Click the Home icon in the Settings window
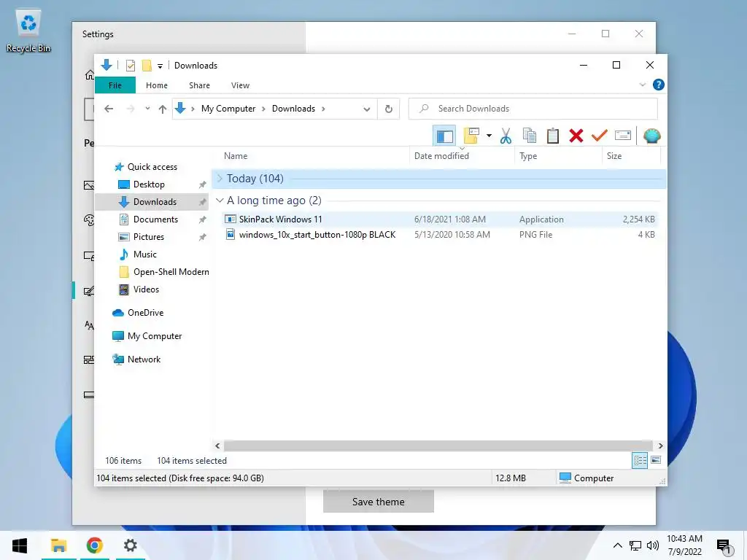 coord(89,75)
